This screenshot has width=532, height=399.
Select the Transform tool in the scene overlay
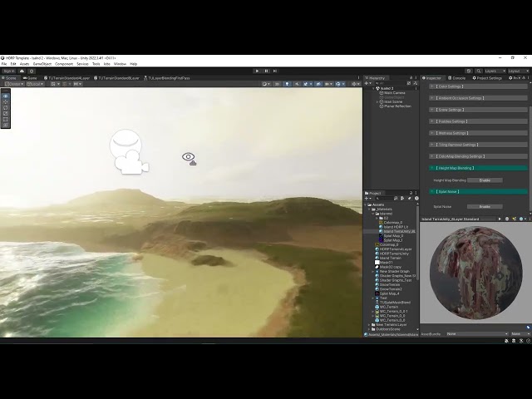point(6,125)
